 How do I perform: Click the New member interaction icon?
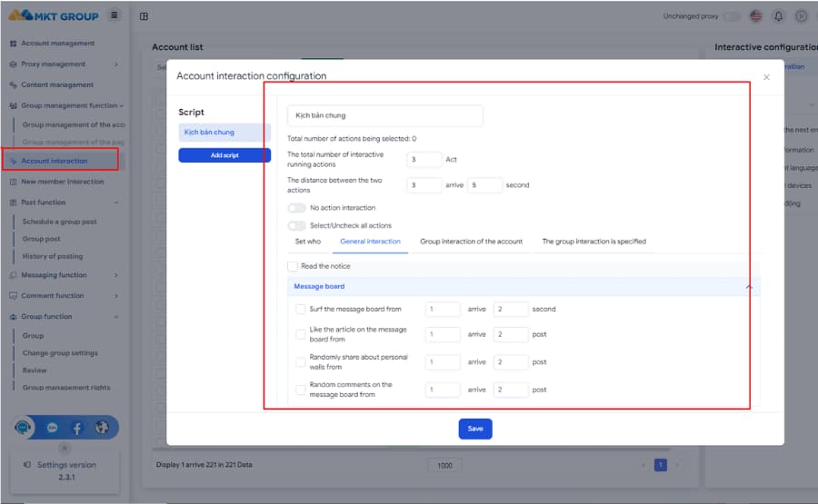[13, 182]
